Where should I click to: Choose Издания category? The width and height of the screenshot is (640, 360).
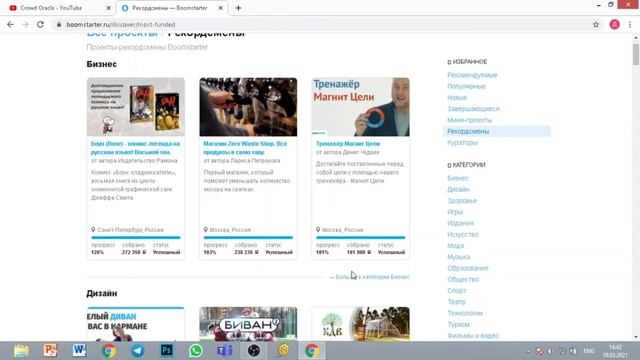[x=460, y=223]
